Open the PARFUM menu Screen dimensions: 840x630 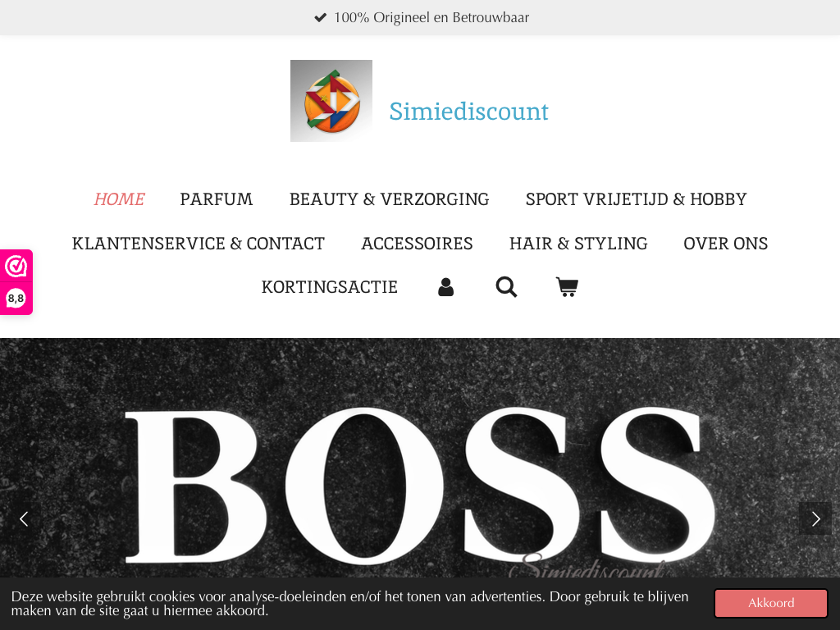(217, 199)
